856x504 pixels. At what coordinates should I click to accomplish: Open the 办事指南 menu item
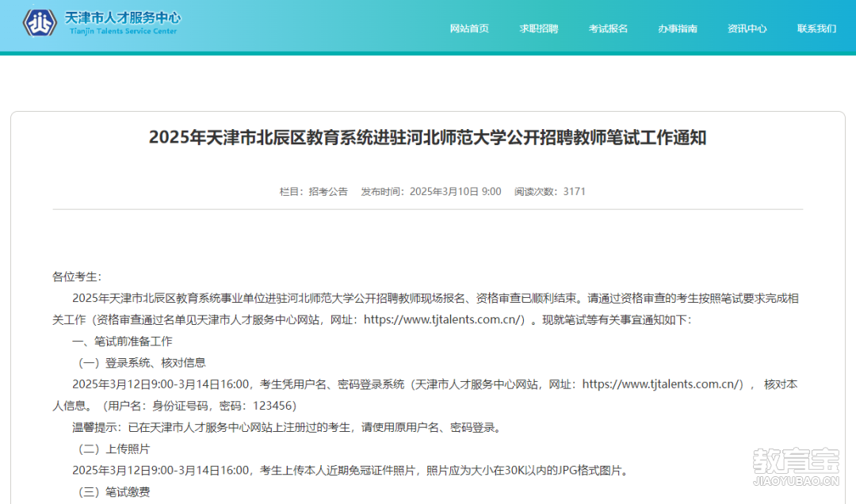coord(678,29)
